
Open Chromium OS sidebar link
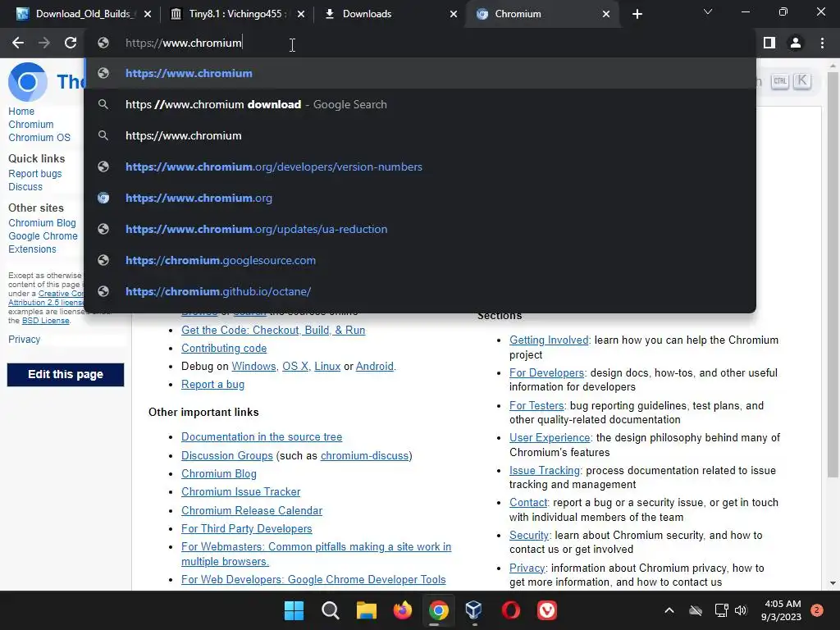coord(39,138)
